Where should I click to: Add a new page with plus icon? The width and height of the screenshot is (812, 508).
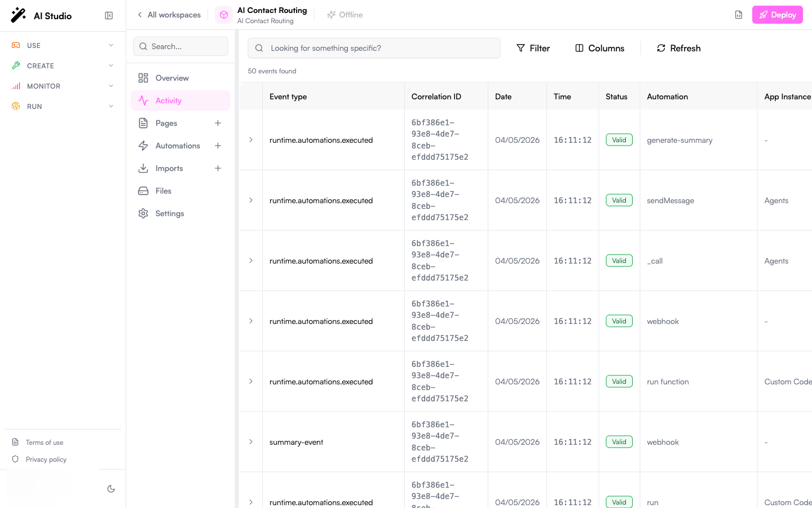[218, 123]
